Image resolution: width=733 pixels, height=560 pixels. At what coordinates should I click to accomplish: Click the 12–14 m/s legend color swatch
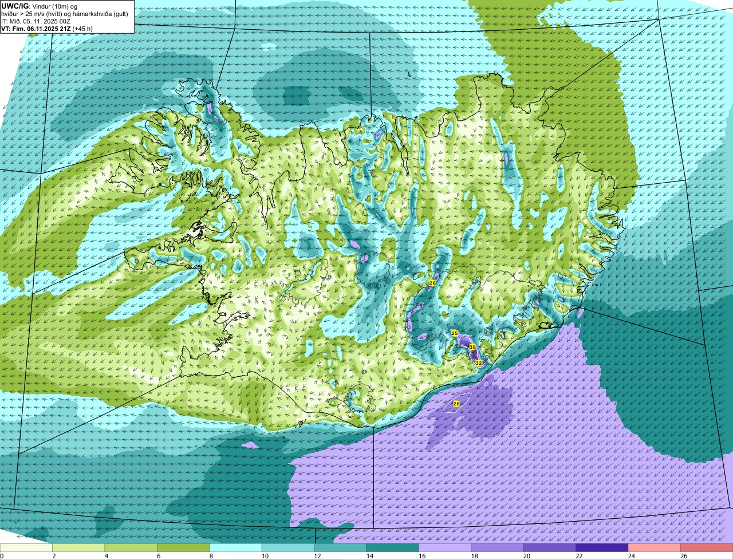tap(341, 548)
